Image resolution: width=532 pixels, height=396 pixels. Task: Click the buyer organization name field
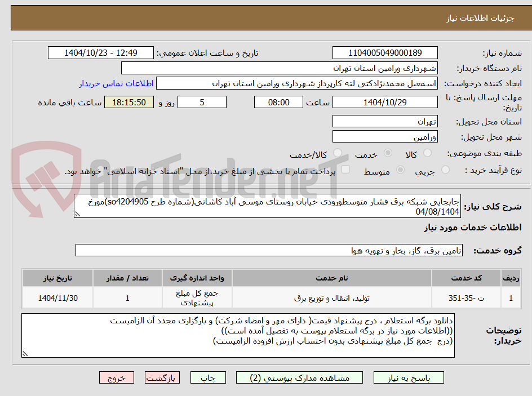click(x=279, y=68)
